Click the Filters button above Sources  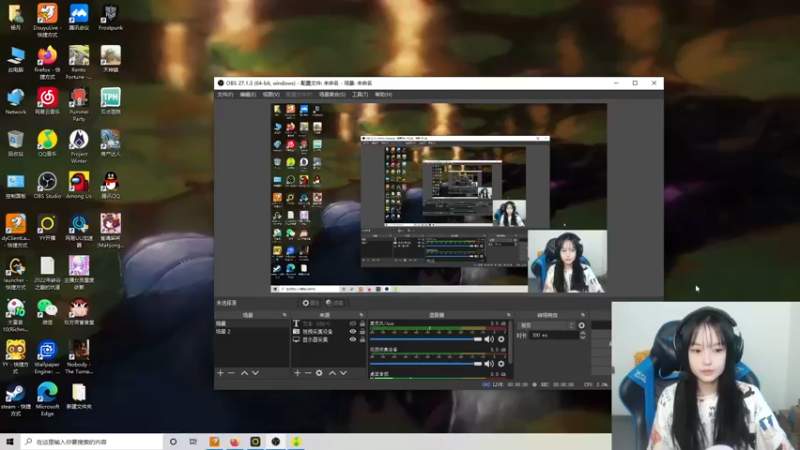pos(335,303)
